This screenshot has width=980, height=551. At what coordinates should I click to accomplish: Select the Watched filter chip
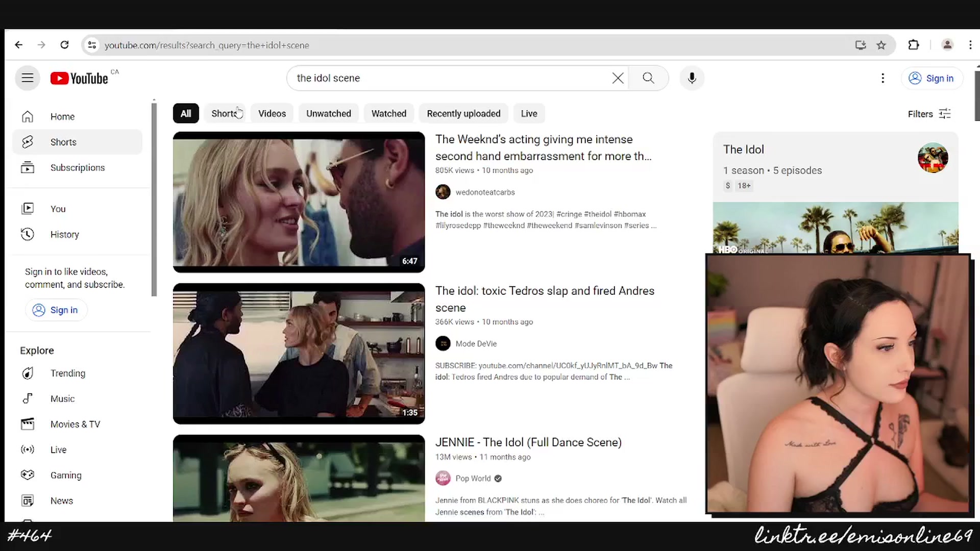[x=389, y=113]
